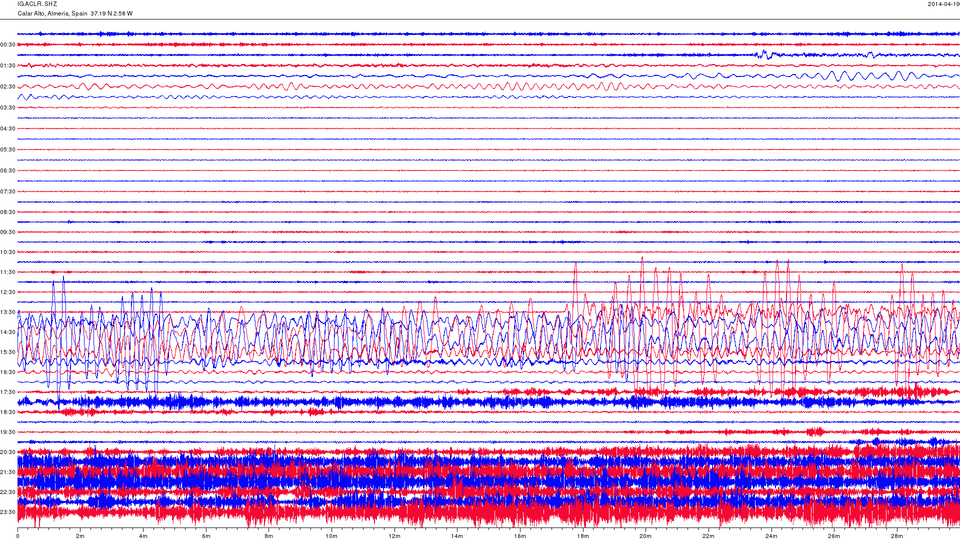Viewport: 960px width, 540px height.
Task: Click the 8m tick label on the bottom axis
Action: [269, 536]
